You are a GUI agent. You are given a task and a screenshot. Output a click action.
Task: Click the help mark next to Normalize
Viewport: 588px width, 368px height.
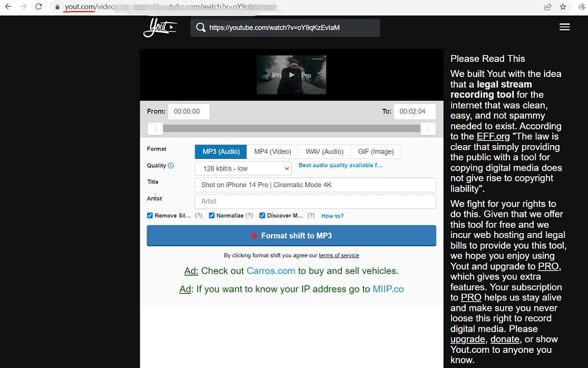249,215
